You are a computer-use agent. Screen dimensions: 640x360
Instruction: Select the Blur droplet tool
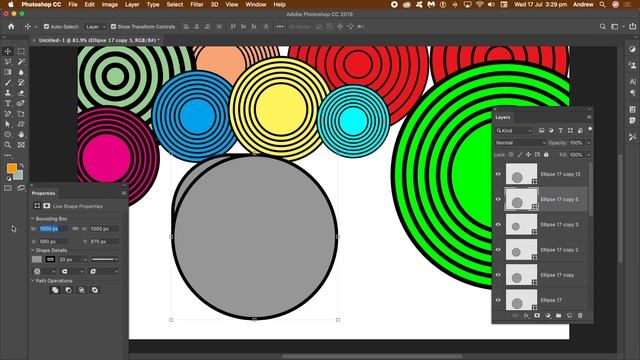click(21, 72)
